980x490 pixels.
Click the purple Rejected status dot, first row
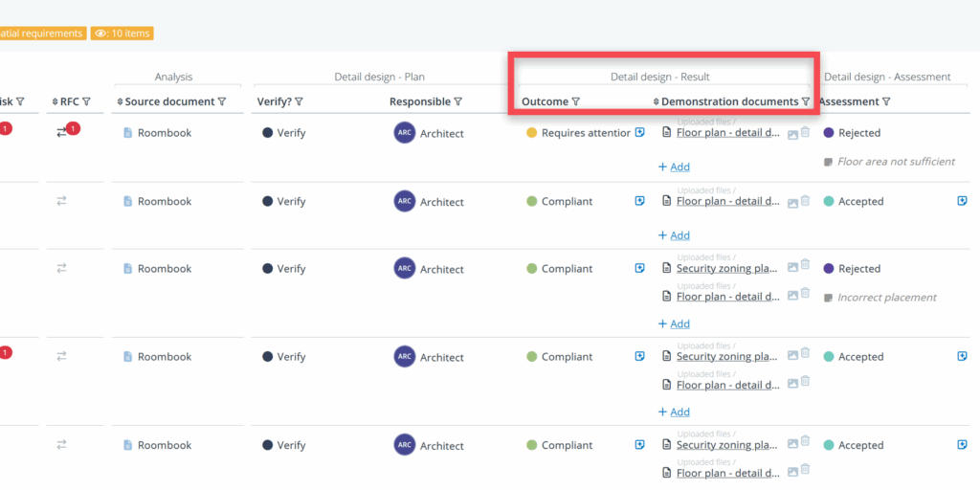pyautogui.click(x=829, y=133)
